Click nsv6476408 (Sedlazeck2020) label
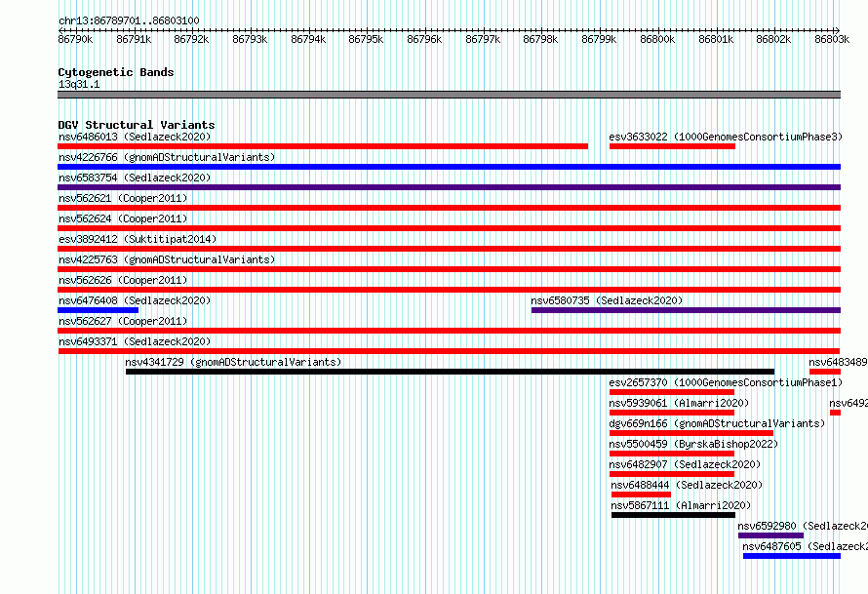868x594 pixels. (135, 300)
